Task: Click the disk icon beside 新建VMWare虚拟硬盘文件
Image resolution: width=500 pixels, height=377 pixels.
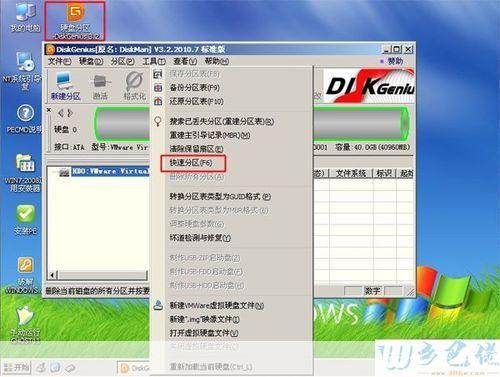Action: [158, 305]
